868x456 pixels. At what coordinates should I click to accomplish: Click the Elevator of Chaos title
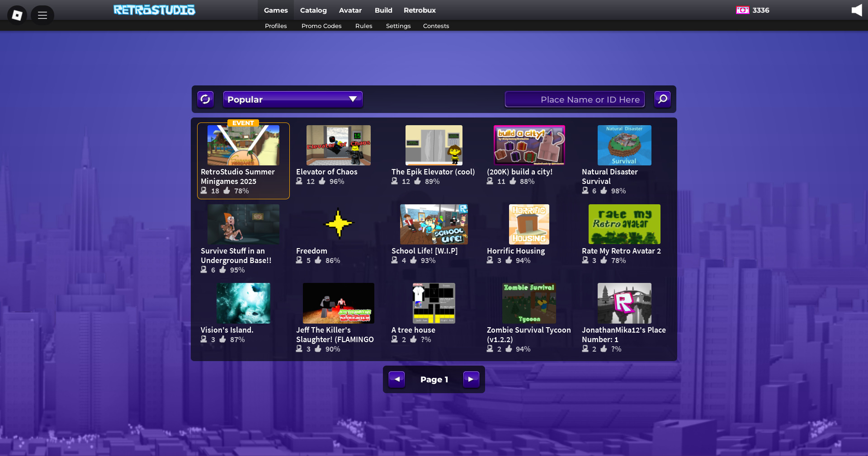click(x=327, y=172)
